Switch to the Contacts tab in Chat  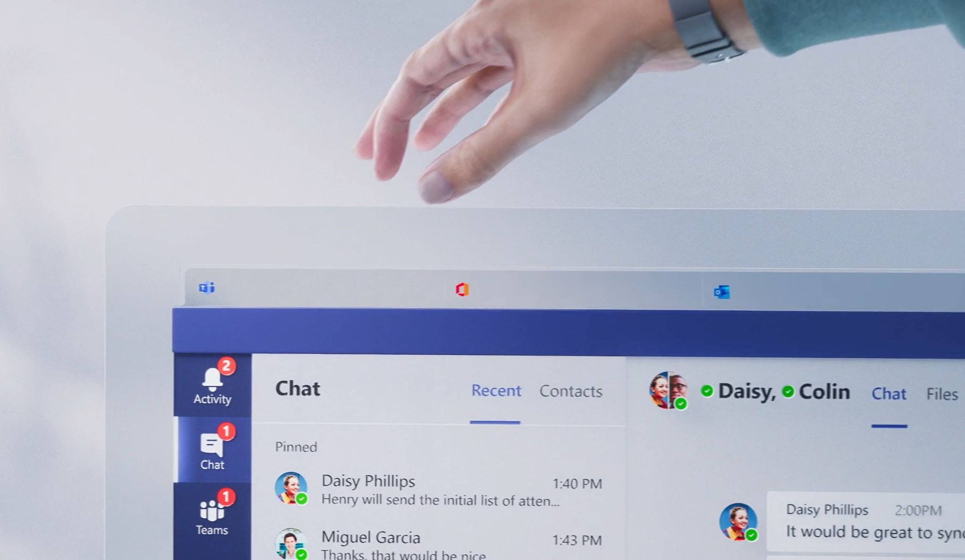(x=570, y=391)
